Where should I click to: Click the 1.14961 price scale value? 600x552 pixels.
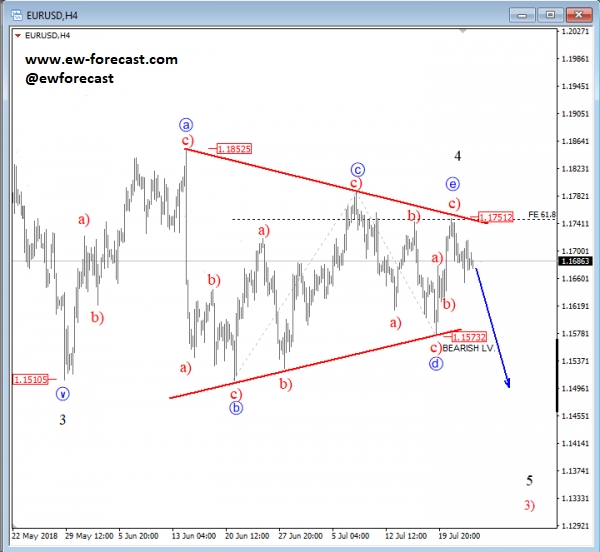coord(575,388)
